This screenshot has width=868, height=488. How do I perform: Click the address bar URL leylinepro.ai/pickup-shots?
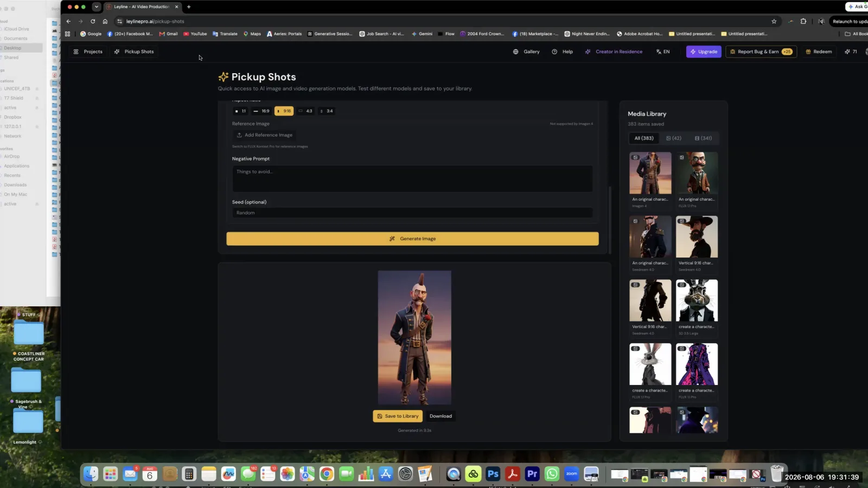pos(155,21)
